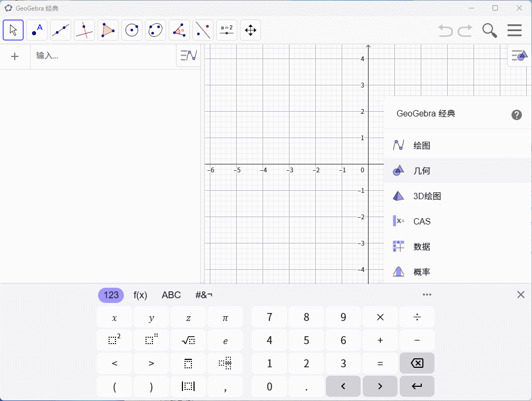Tap the z variable key

188,317
